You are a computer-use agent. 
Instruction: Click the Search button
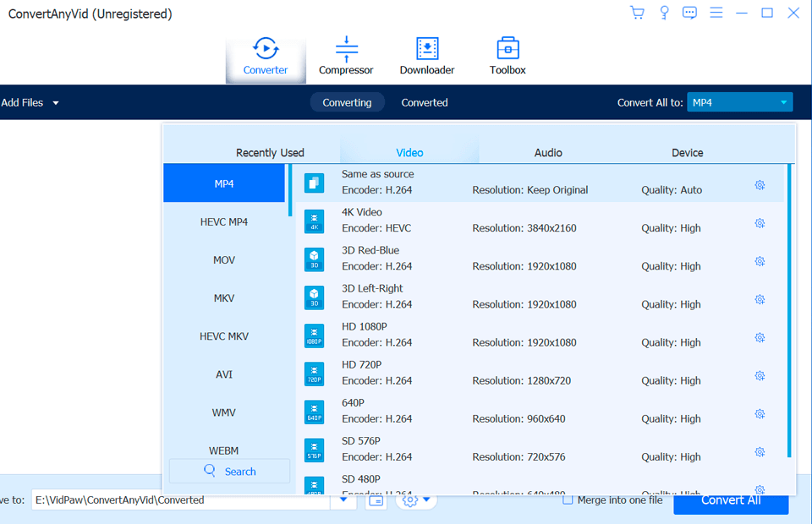(x=228, y=471)
